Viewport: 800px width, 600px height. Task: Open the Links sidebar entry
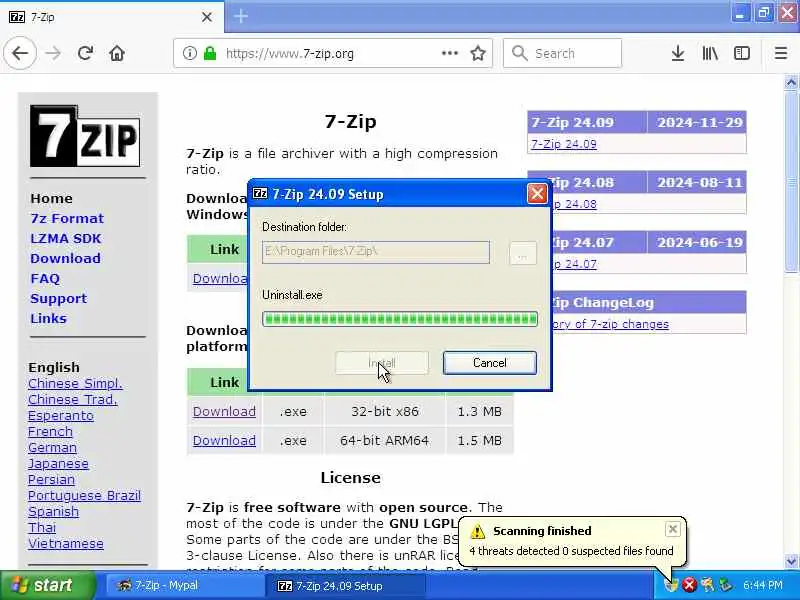[48, 318]
